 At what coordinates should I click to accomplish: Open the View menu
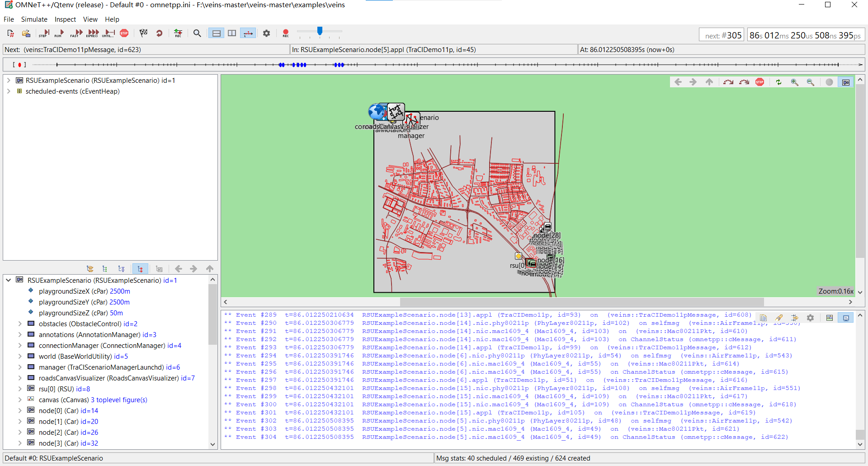[90, 19]
